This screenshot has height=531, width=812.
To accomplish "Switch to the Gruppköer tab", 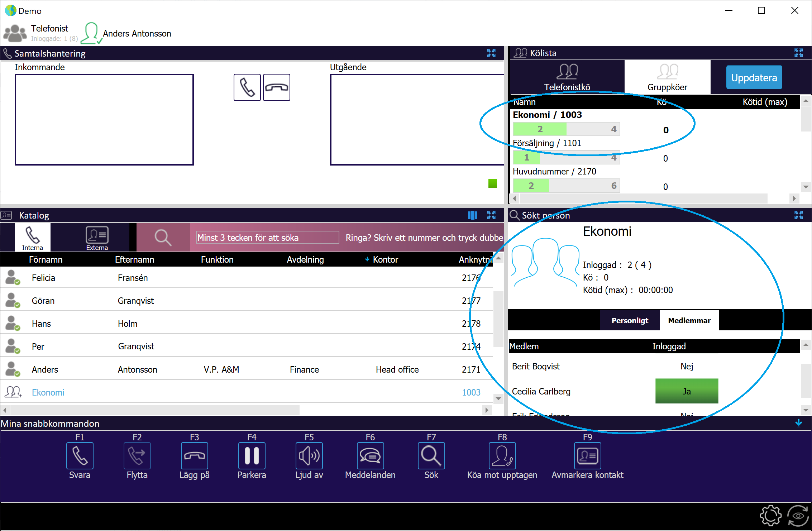I will point(668,77).
